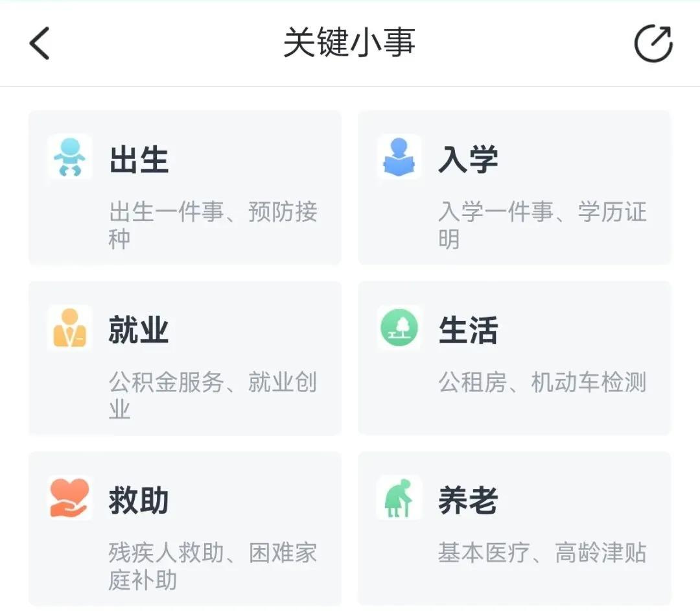Open the 救助 heading

139,501
